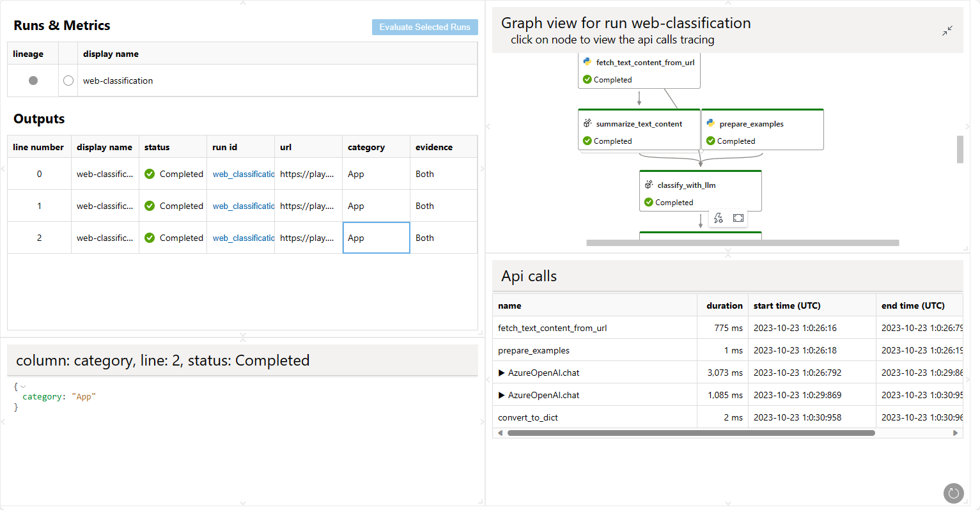980x510 pixels.
Task: Collapse the Graph view panel via corner arrows
Action: [947, 31]
